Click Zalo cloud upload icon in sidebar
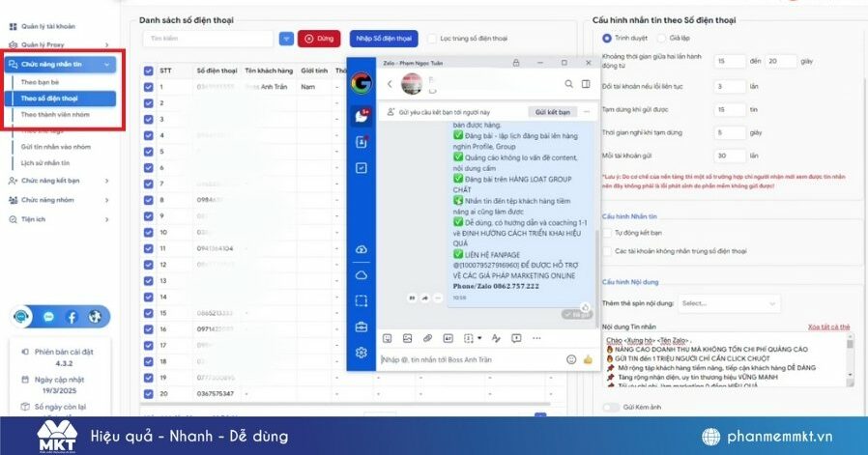Screen dimensions: 868x455 tap(361, 249)
